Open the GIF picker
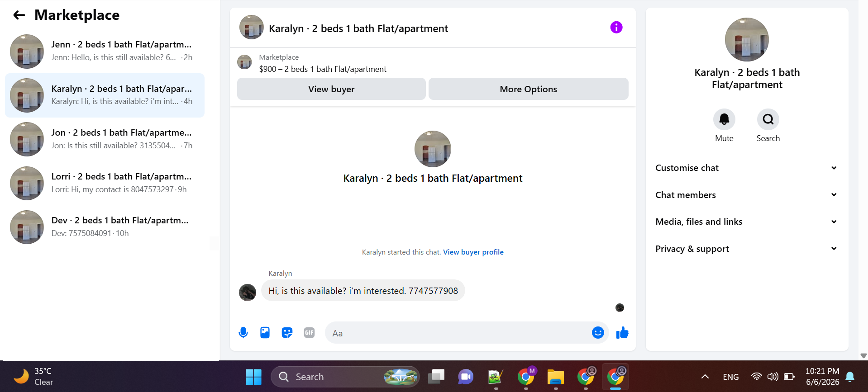 coord(309,333)
